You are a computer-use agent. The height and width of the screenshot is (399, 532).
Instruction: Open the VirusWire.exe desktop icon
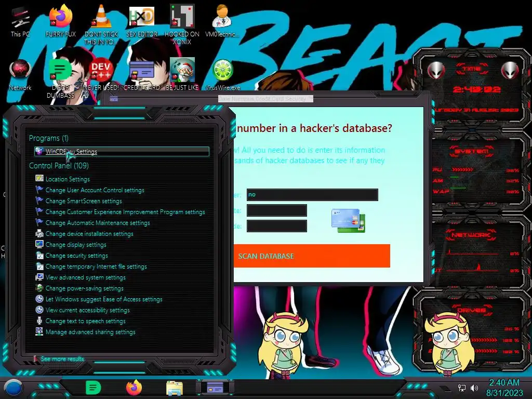tap(222, 75)
